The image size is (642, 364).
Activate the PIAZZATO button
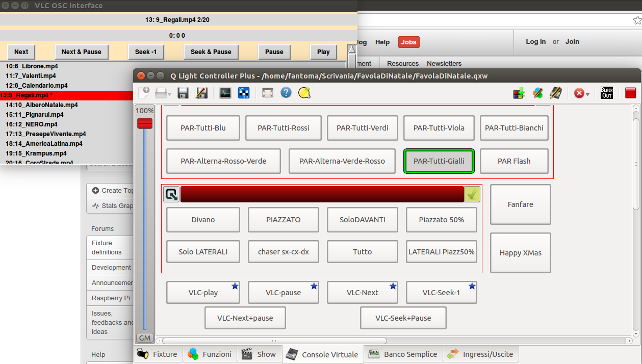pyautogui.click(x=284, y=220)
